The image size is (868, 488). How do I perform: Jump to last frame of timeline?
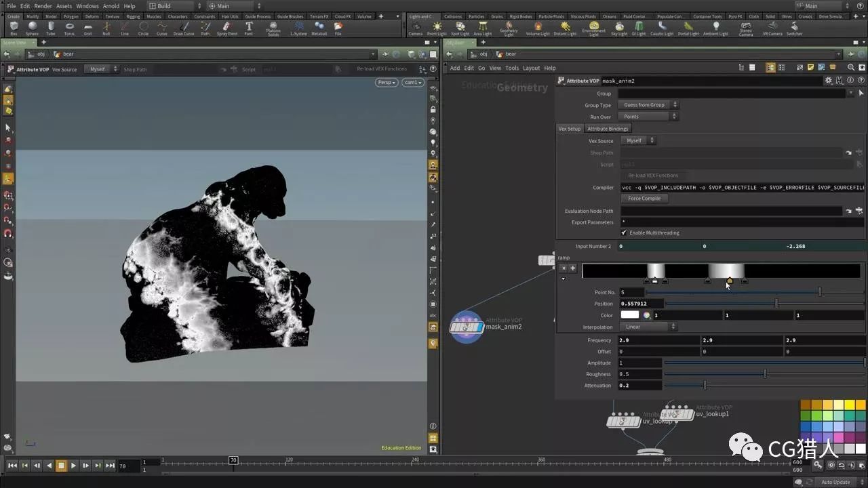pyautogui.click(x=110, y=466)
